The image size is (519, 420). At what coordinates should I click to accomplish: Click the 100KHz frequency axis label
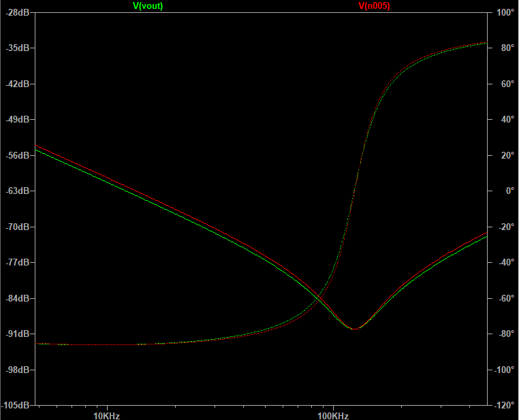333,416
